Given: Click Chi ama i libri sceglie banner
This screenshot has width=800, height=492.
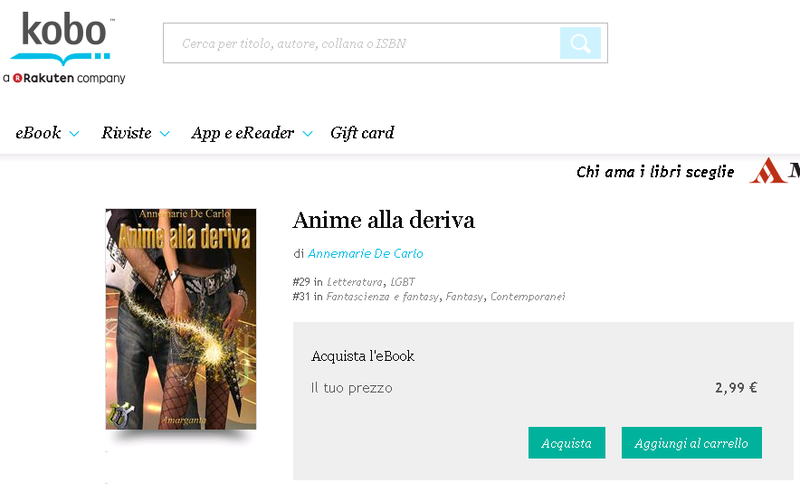Looking at the screenshot, I should [x=655, y=172].
